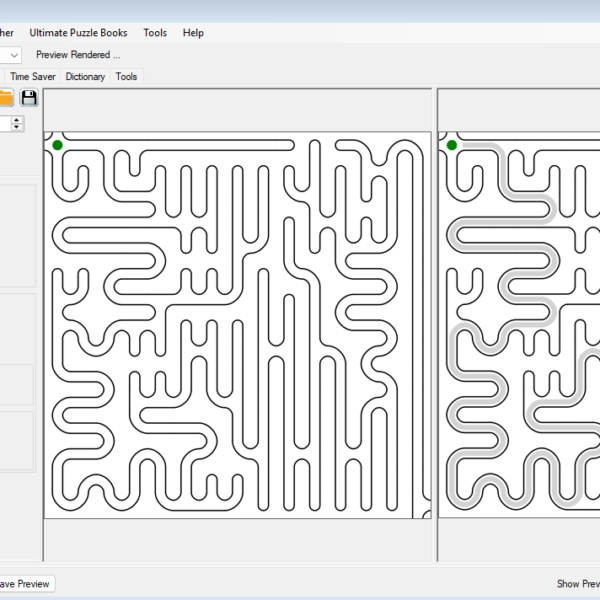
Task: Go to the Tools tab below toolbar
Action: click(126, 76)
